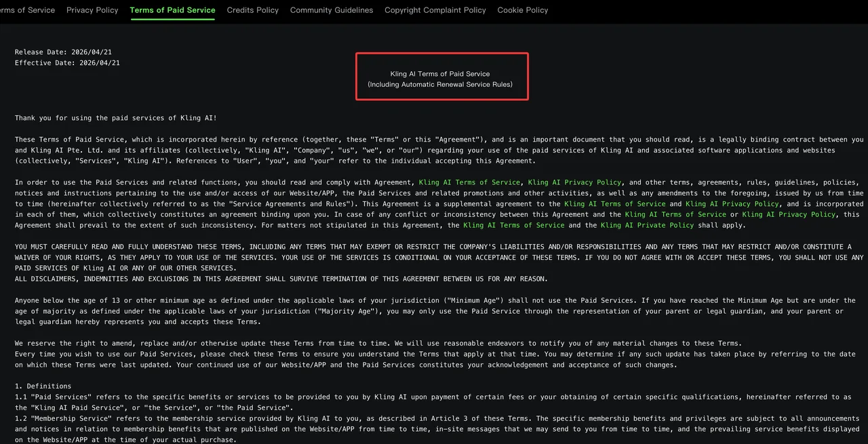Open the Community Guidelines tab
The height and width of the screenshot is (444, 868).
click(332, 10)
